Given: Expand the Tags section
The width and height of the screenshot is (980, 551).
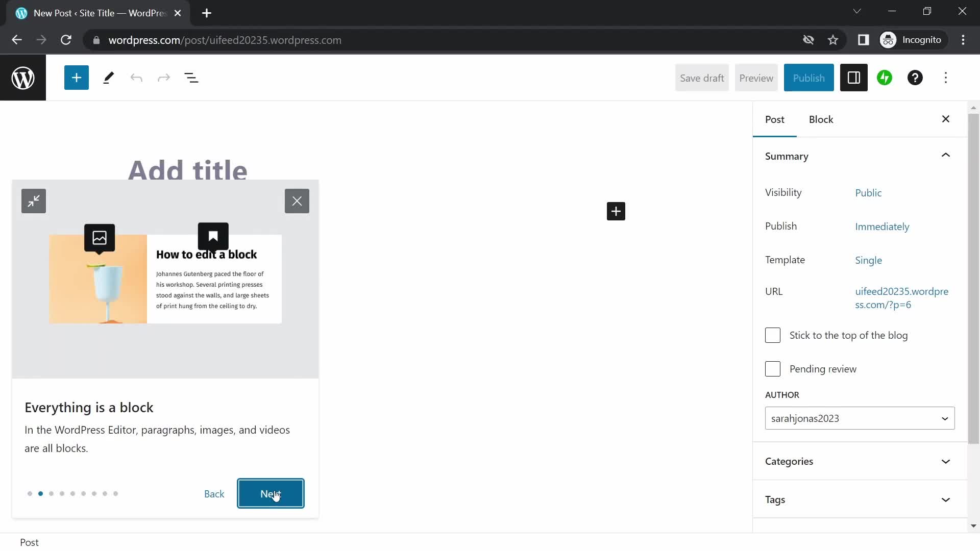Looking at the screenshot, I should [860, 499].
